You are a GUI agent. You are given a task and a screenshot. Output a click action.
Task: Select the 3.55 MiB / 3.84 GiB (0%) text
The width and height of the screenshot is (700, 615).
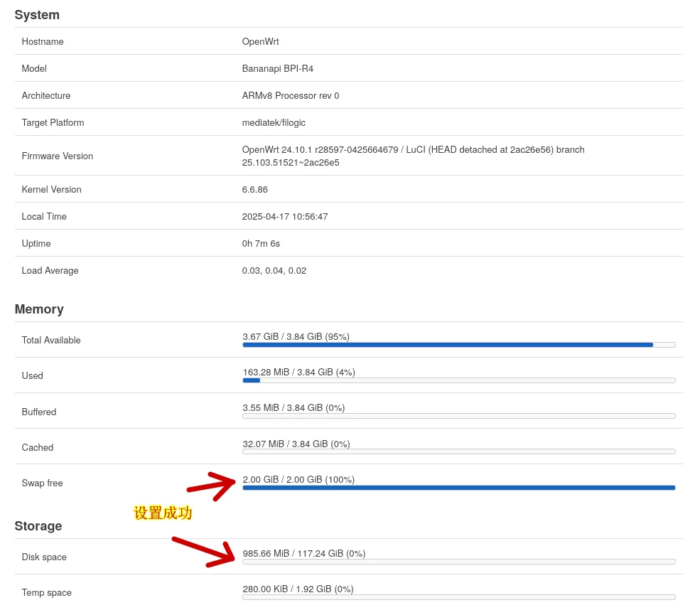(x=294, y=407)
